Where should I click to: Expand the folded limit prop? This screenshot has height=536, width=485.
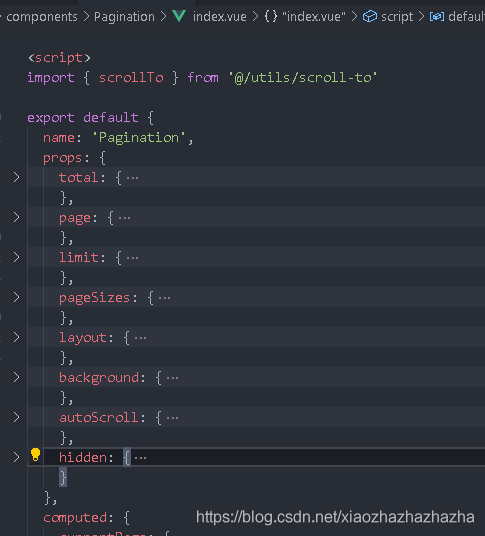coord(16,257)
